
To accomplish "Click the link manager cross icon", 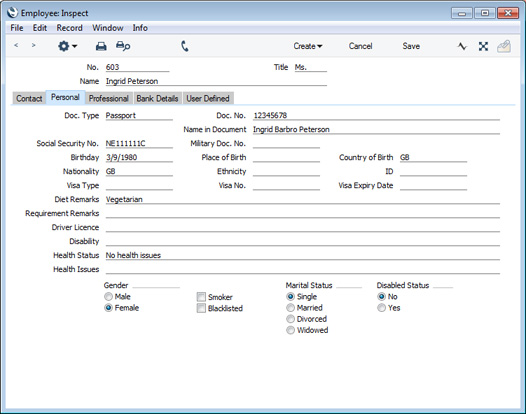I will [x=483, y=46].
